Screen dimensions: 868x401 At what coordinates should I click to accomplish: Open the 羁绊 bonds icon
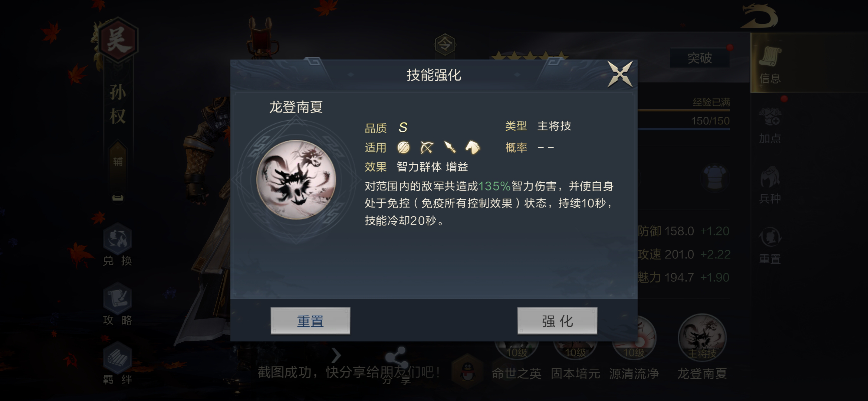pyautogui.click(x=118, y=363)
